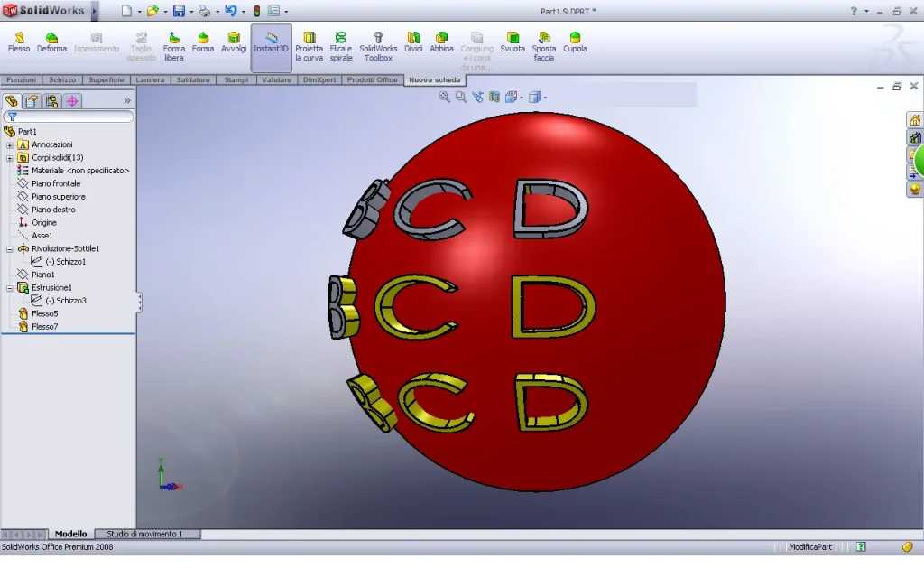The width and height of the screenshot is (924, 578).
Task: Click the feature tree filter field
Action: pyautogui.click(x=69, y=117)
